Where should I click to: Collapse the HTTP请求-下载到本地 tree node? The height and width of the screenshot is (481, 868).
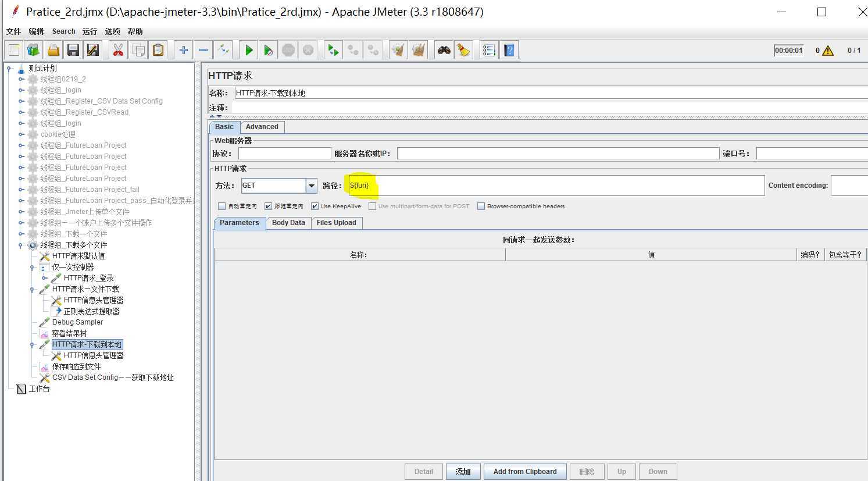(x=32, y=344)
